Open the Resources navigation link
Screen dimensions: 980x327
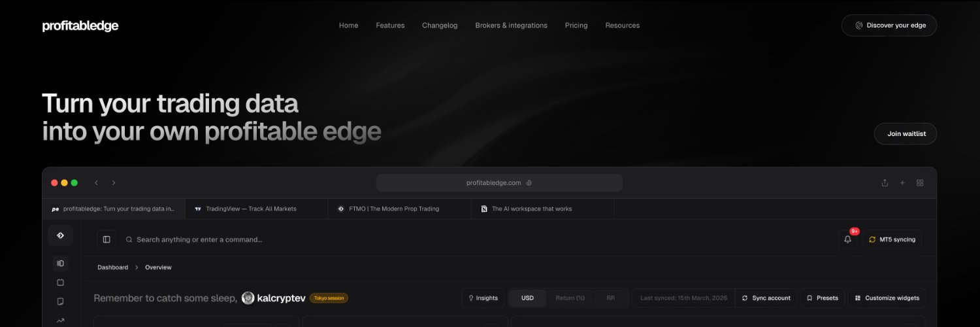(x=623, y=26)
